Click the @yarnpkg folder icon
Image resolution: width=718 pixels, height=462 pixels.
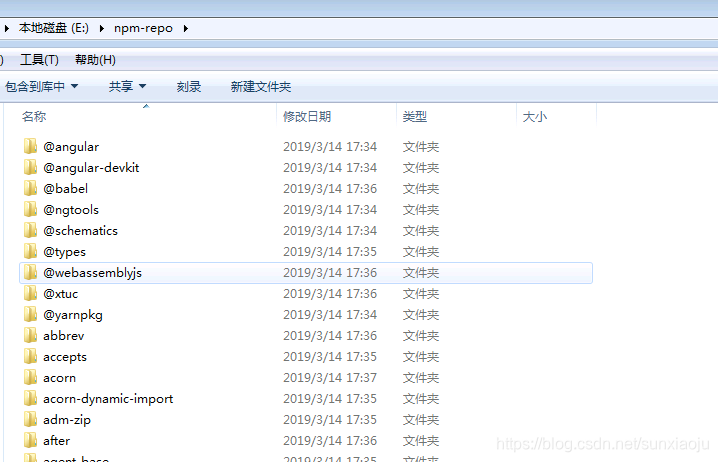[x=30, y=315]
